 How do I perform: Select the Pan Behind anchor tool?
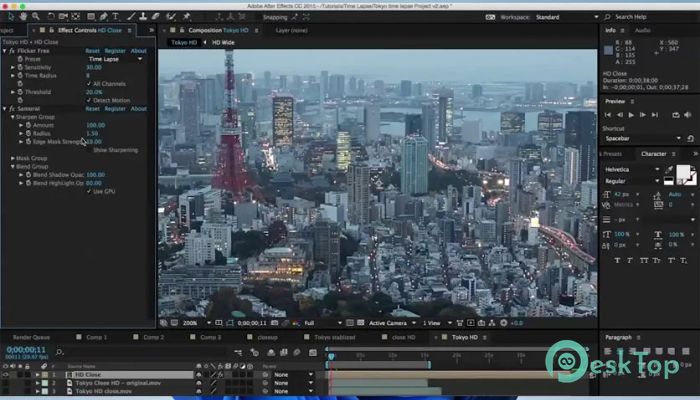point(75,17)
